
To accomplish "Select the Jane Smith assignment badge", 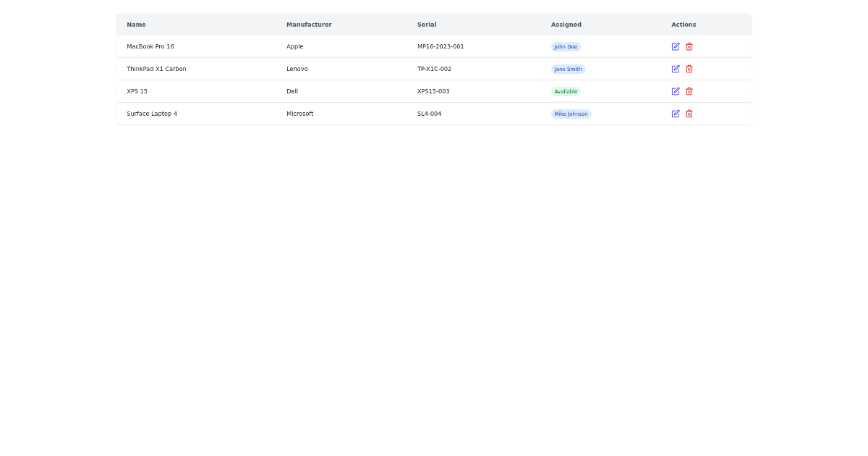I will (x=568, y=69).
